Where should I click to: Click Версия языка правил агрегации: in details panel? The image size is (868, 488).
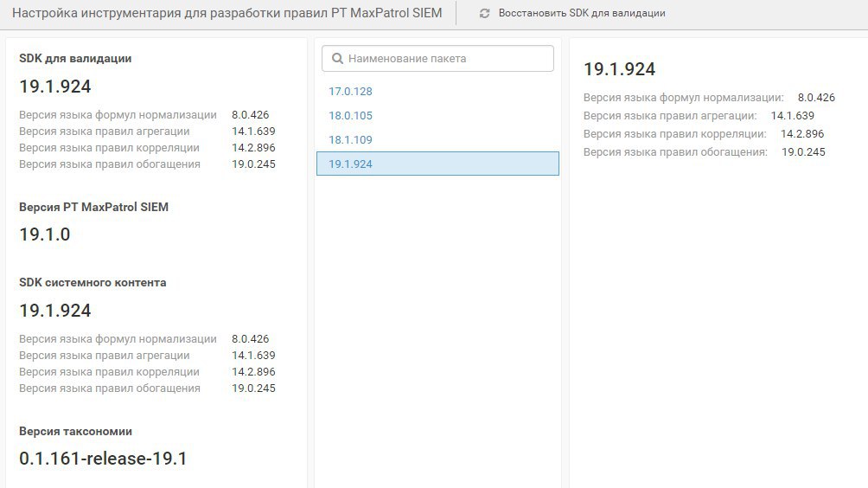point(670,116)
